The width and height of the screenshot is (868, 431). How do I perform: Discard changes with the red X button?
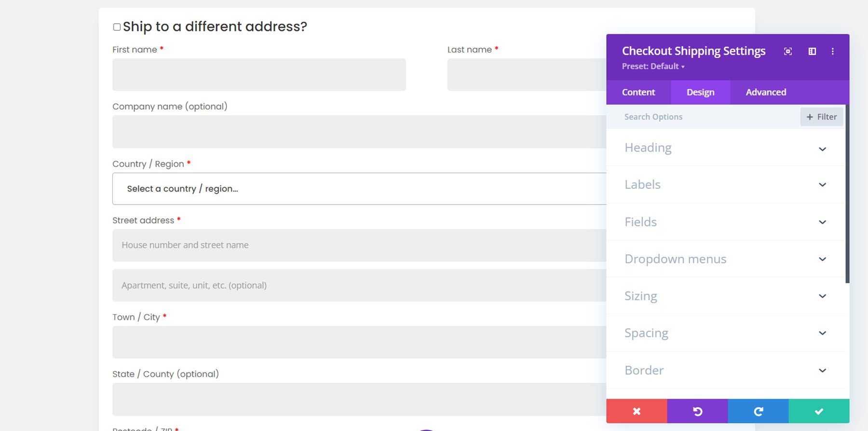coord(637,411)
